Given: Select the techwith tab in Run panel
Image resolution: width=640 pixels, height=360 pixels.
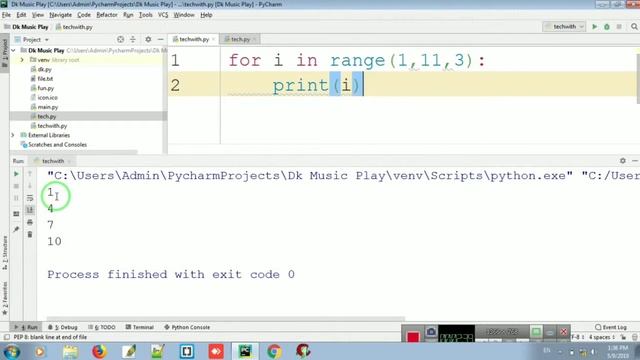Looking at the screenshot, I should [x=53, y=161].
